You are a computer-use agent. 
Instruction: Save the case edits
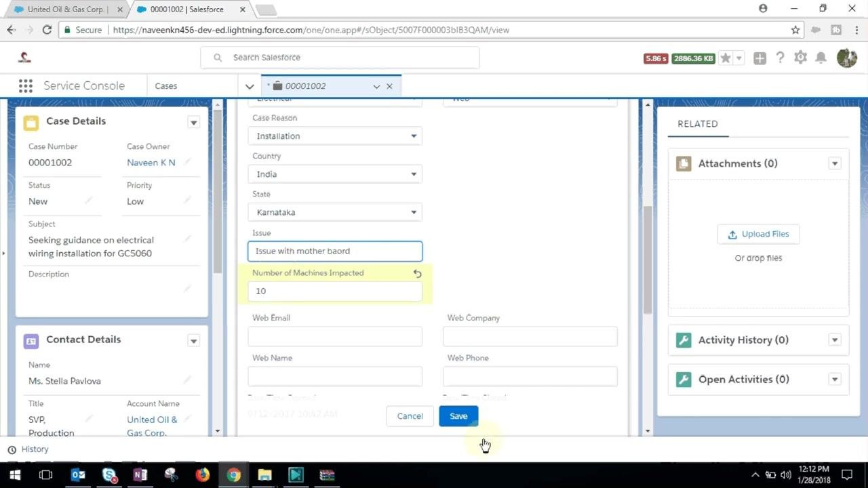click(458, 416)
